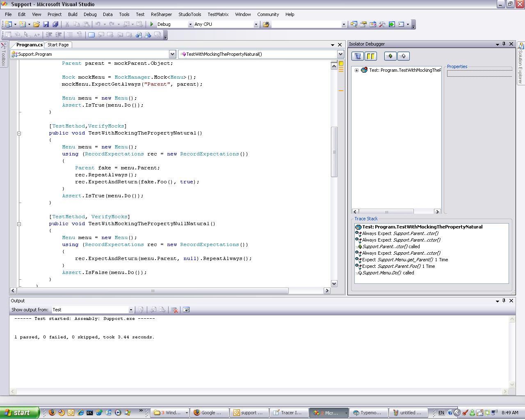Image resolution: width=525 pixels, height=420 pixels.
Task: Open the Solution Explorer side tab
Action: [x=520, y=64]
